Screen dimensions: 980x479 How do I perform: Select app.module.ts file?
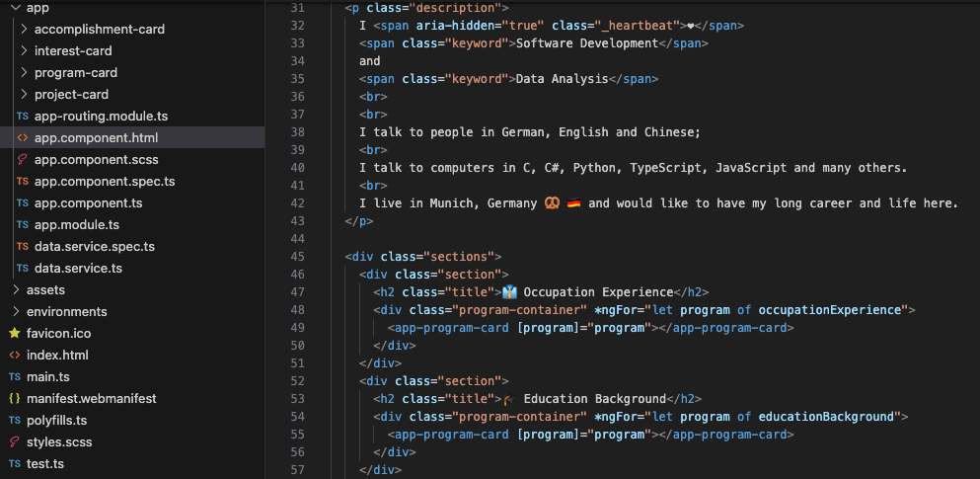click(x=76, y=225)
